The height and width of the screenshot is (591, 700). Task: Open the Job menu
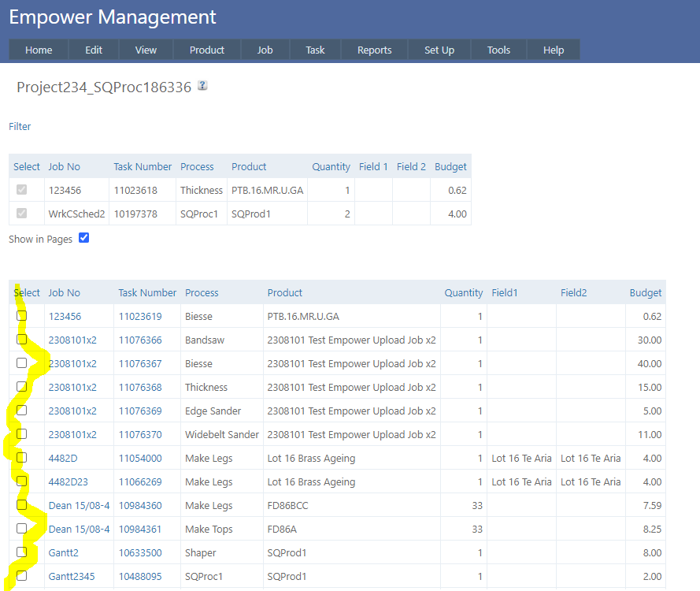point(265,50)
